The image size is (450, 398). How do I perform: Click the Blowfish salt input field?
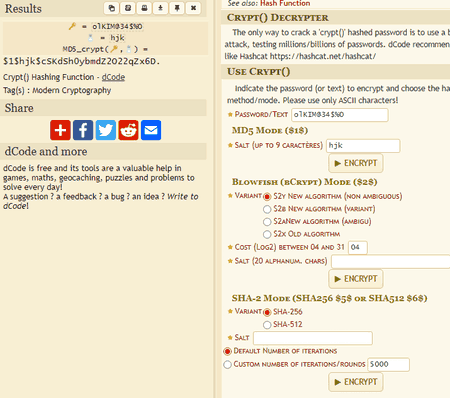click(x=390, y=261)
